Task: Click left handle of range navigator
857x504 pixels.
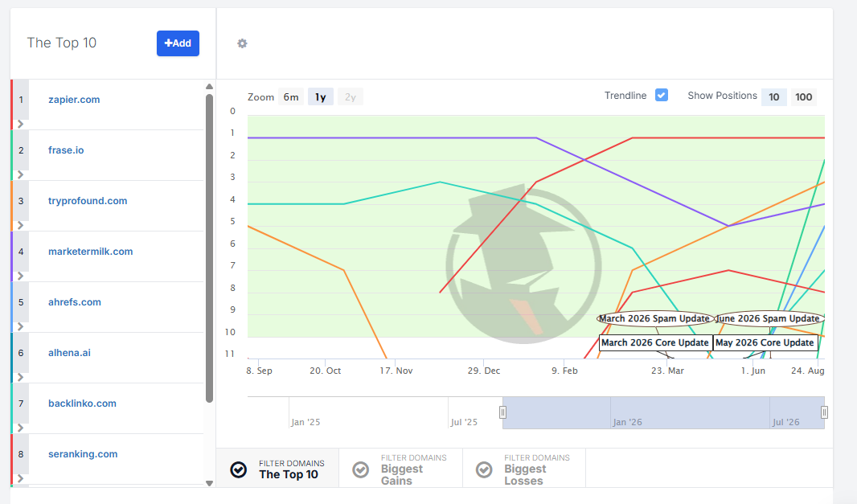Action: click(502, 412)
